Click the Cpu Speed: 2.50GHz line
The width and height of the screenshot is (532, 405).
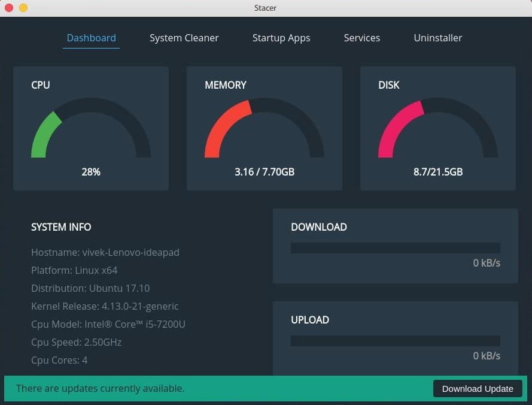[77, 342]
